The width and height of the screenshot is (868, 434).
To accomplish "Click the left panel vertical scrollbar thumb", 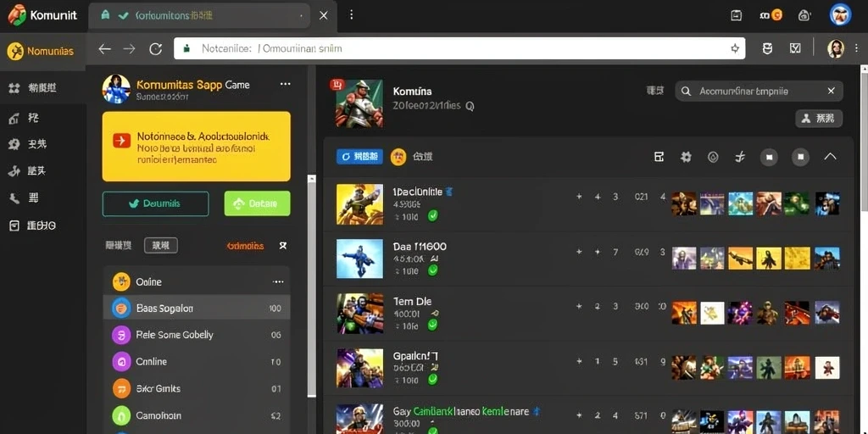I will coord(312,285).
